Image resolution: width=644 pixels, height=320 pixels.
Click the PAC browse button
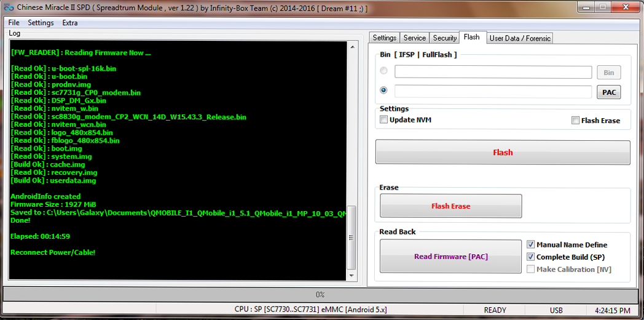[609, 92]
